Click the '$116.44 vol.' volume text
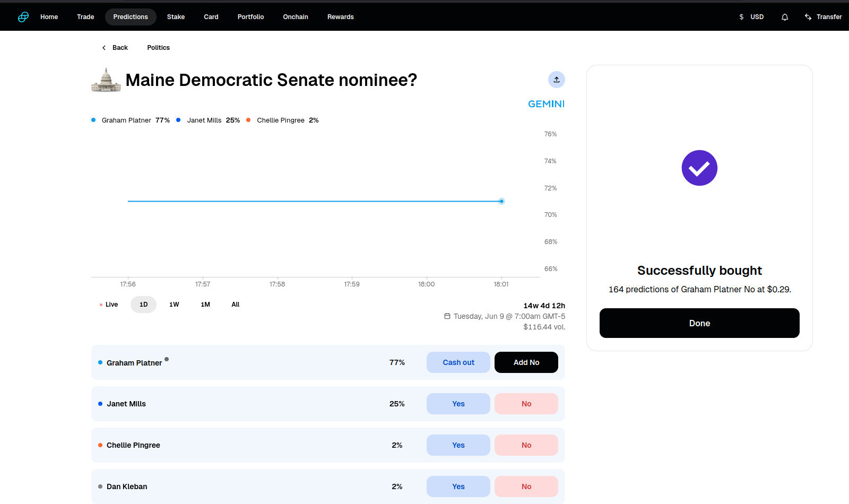Screen dimensions: 849x504 544,327
